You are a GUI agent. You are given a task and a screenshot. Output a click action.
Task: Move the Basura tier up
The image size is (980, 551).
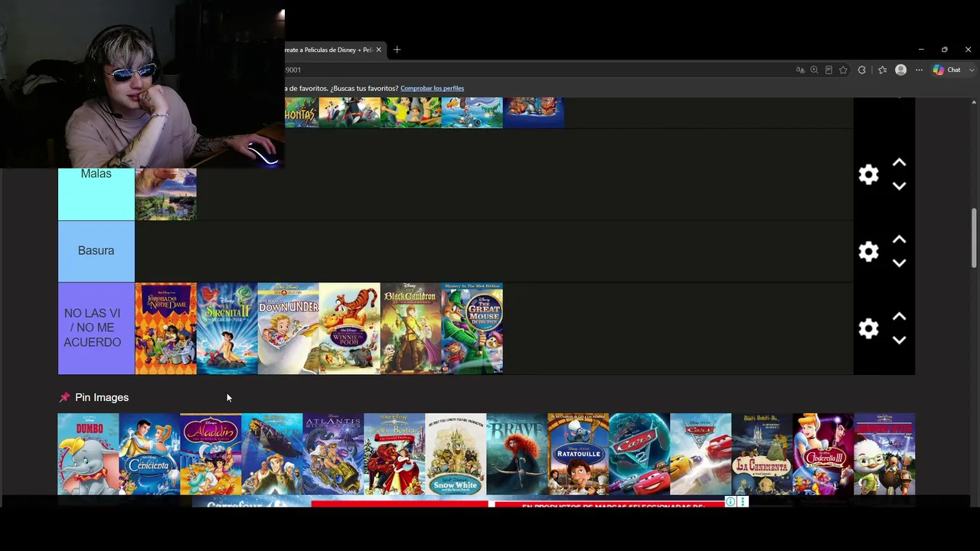click(900, 240)
